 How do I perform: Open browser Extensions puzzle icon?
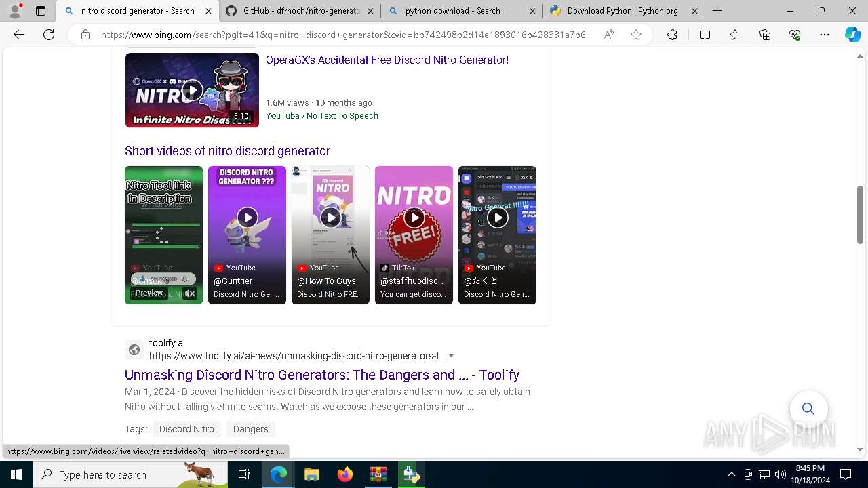[672, 35]
